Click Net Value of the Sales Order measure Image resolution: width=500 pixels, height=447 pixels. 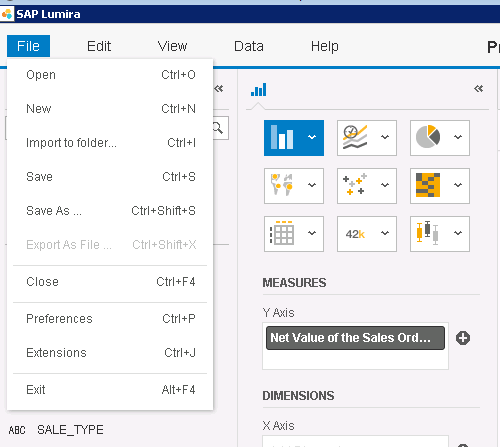(x=355, y=338)
